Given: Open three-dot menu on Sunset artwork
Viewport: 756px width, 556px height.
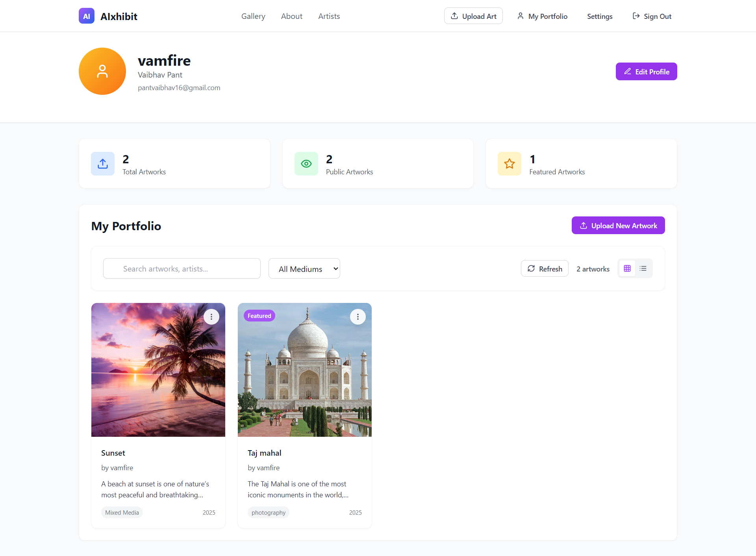Looking at the screenshot, I should click(x=211, y=317).
